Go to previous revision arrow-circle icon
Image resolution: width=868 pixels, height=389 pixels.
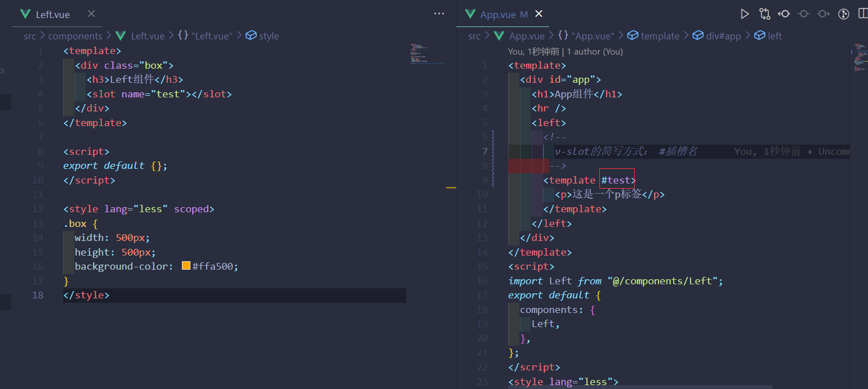click(x=784, y=14)
